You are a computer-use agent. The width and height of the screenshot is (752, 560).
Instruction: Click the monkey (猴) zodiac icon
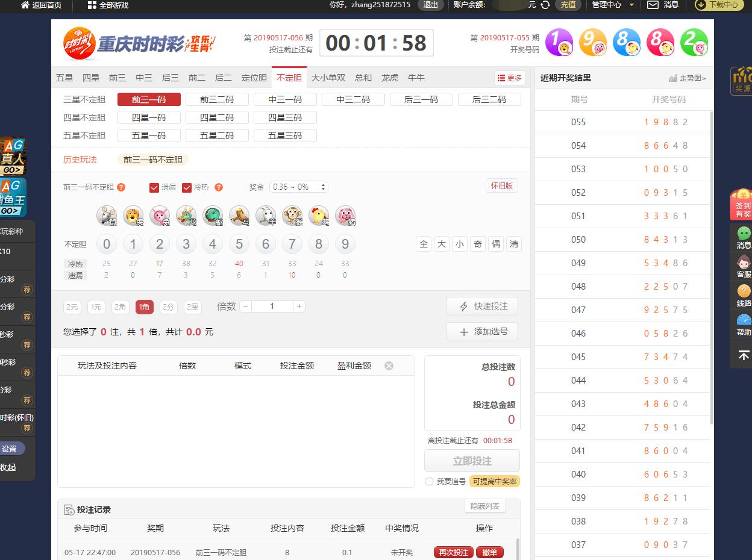[292, 216]
